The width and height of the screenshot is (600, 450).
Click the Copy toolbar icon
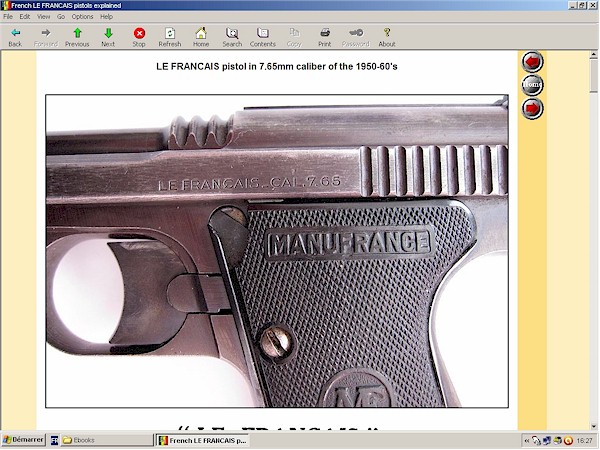294,37
